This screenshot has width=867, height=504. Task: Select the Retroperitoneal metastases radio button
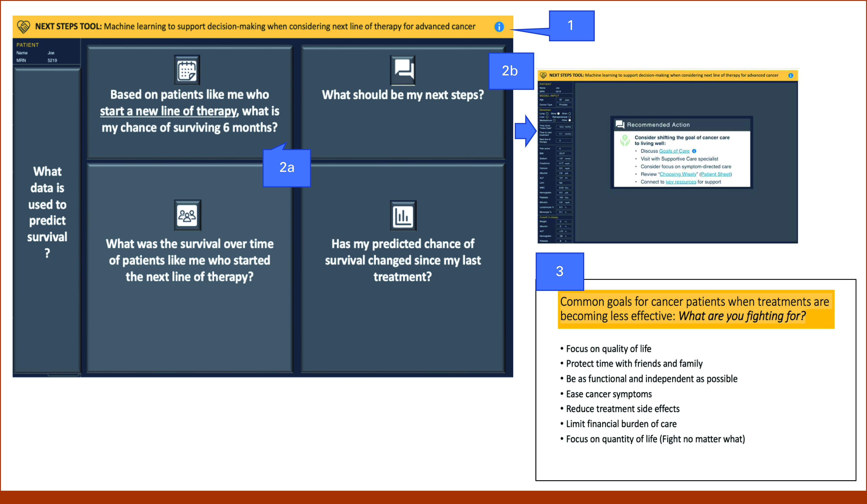(569, 117)
